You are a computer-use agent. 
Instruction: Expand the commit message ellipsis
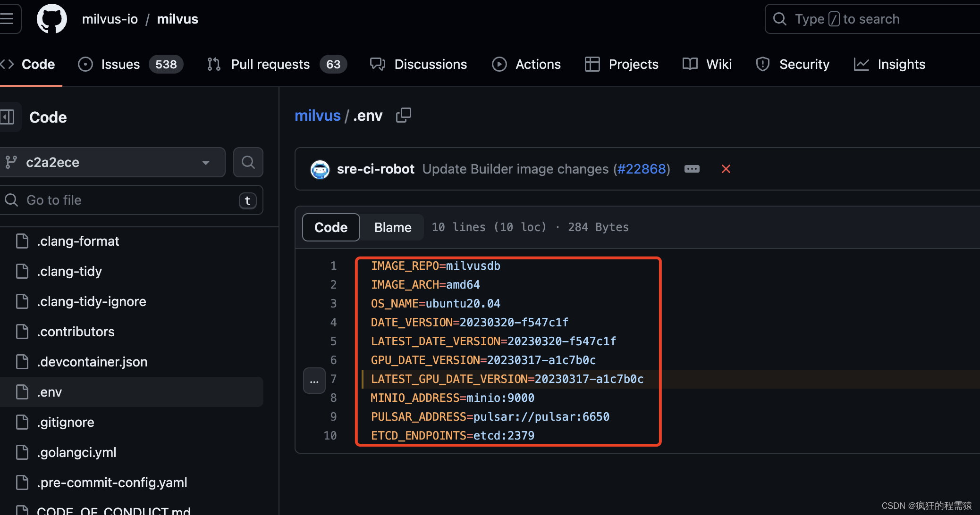click(x=692, y=169)
